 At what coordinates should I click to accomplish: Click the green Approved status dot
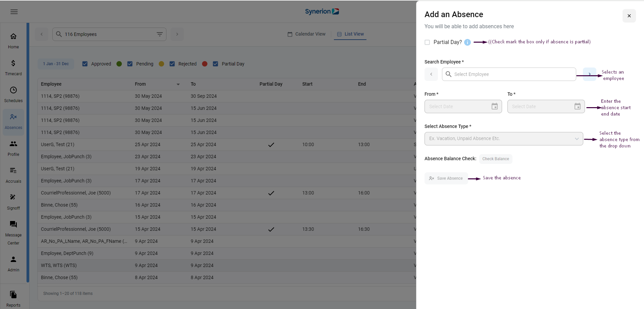[x=119, y=64]
